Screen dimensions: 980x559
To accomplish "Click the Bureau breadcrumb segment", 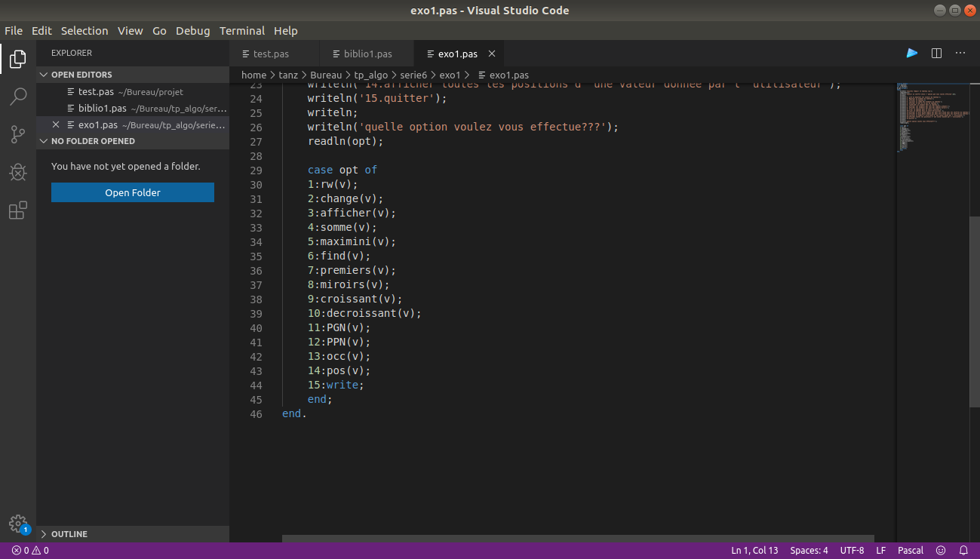I will (326, 75).
